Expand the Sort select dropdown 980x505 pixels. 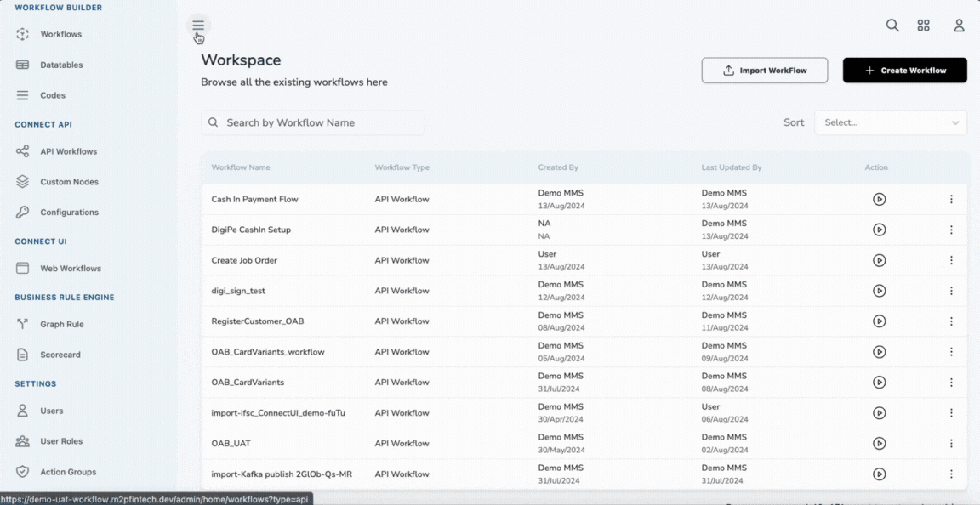pos(890,122)
